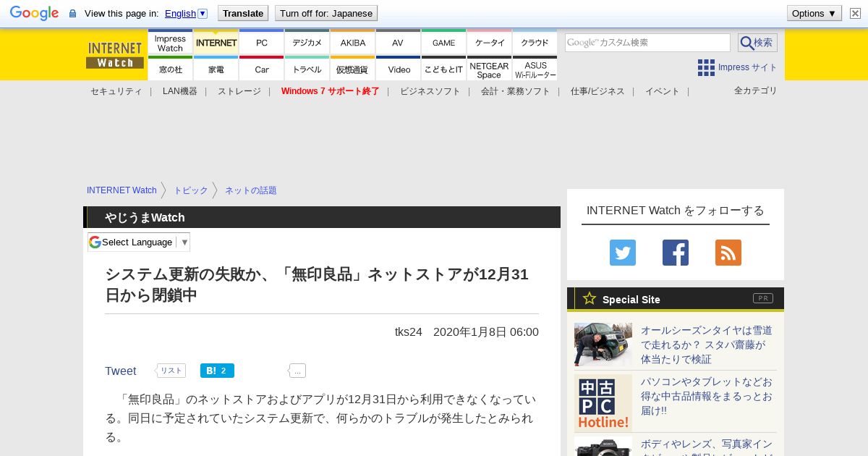Open the AV tab
Screen dimensions: 868x456
[x=398, y=43]
